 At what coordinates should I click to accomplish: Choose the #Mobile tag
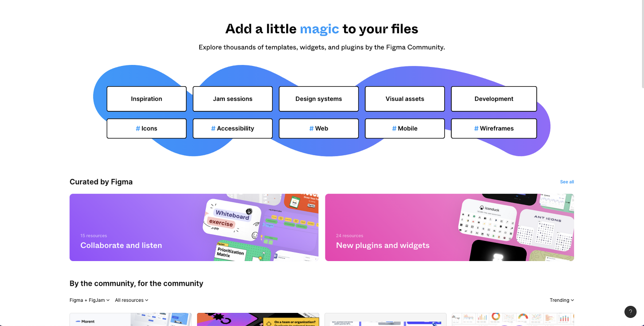tap(405, 128)
